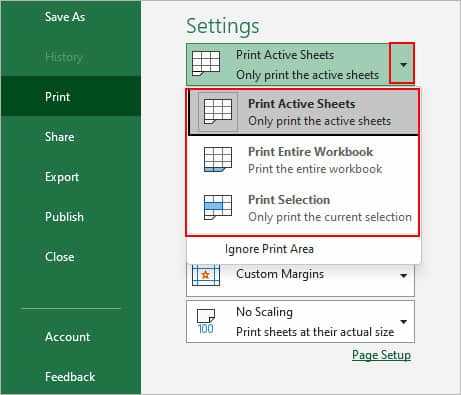Expand the Custom Margins dropdown arrow
The height and width of the screenshot is (395, 461).
[x=404, y=276]
